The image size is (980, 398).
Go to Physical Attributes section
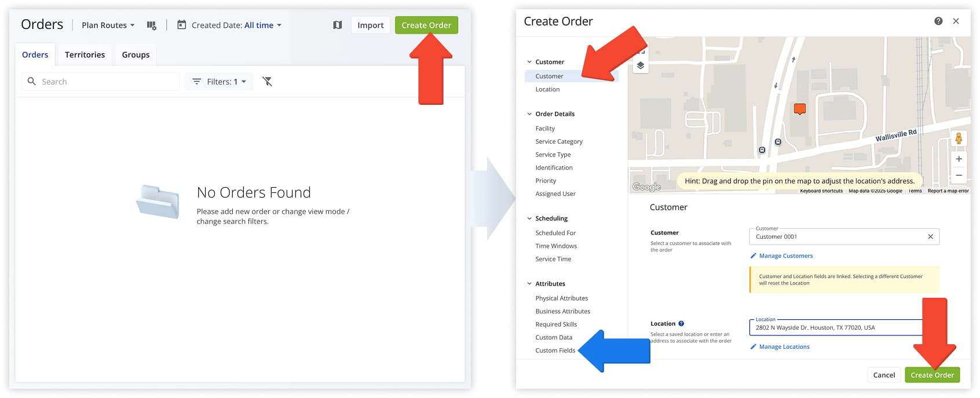[561, 298]
